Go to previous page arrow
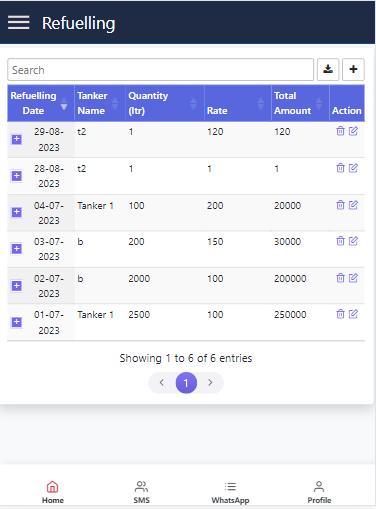 pos(162,382)
